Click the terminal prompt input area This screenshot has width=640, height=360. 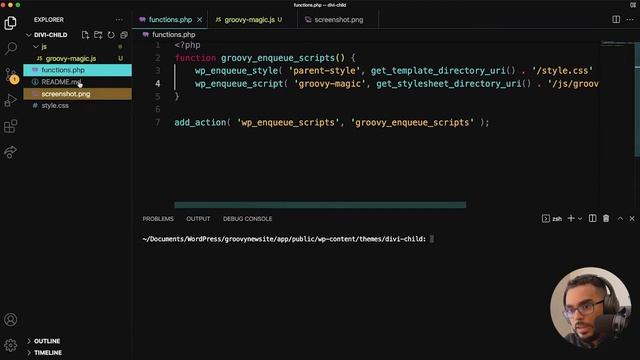432,239
